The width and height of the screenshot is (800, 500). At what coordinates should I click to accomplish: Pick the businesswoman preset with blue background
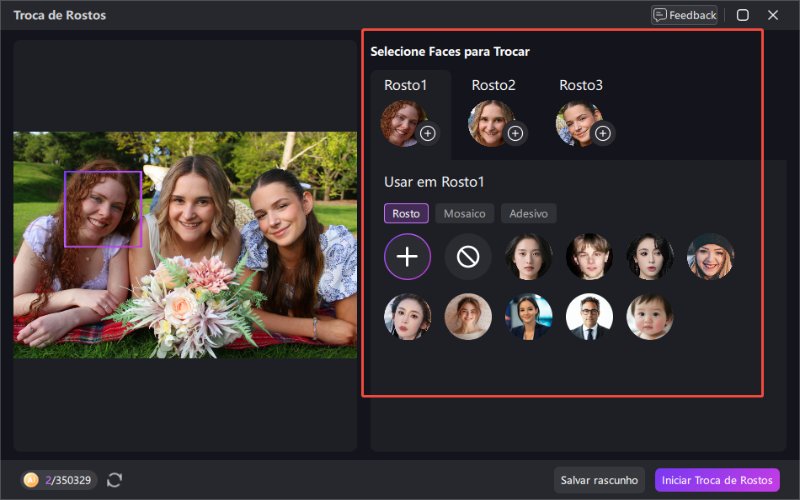coord(529,316)
